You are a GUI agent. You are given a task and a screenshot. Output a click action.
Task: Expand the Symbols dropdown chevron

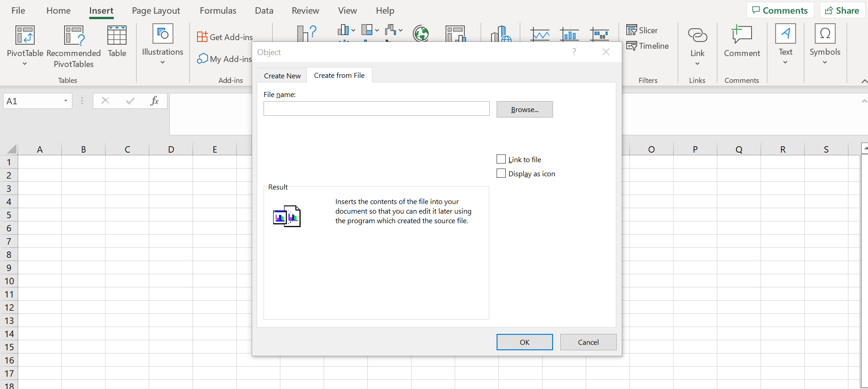coord(825,62)
